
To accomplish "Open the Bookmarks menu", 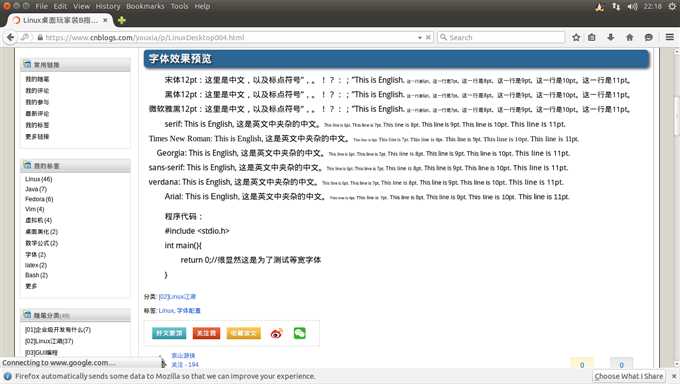I will tap(145, 6).
